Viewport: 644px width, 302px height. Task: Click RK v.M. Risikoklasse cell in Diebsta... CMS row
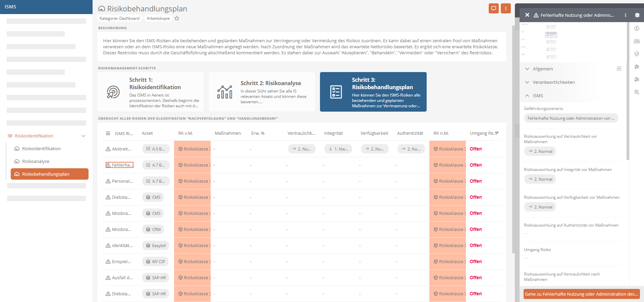click(x=192, y=197)
